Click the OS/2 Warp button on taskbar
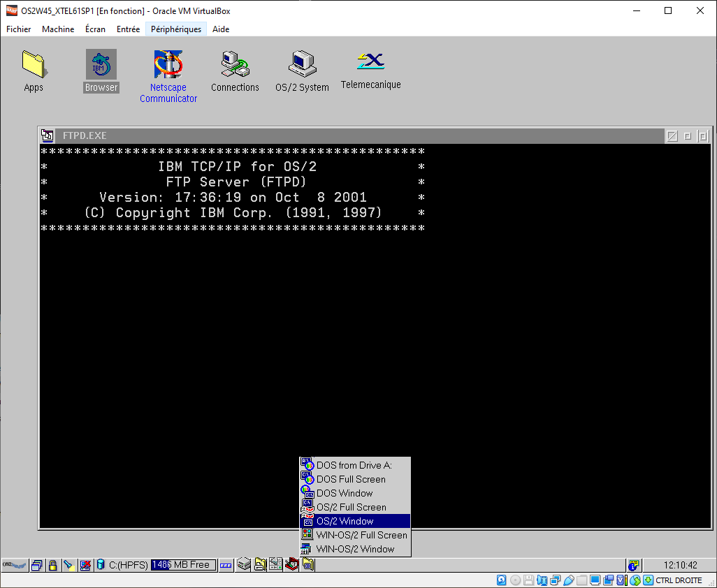The width and height of the screenshot is (717, 588). coord(15,565)
